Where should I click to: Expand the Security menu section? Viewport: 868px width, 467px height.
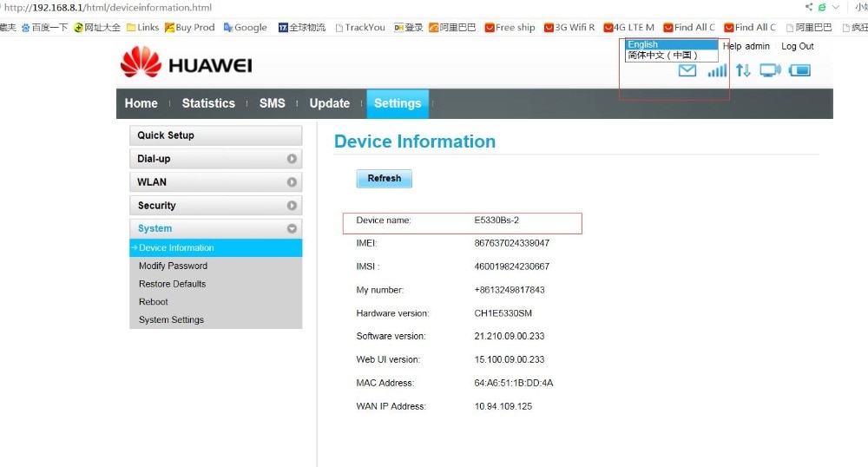click(216, 205)
